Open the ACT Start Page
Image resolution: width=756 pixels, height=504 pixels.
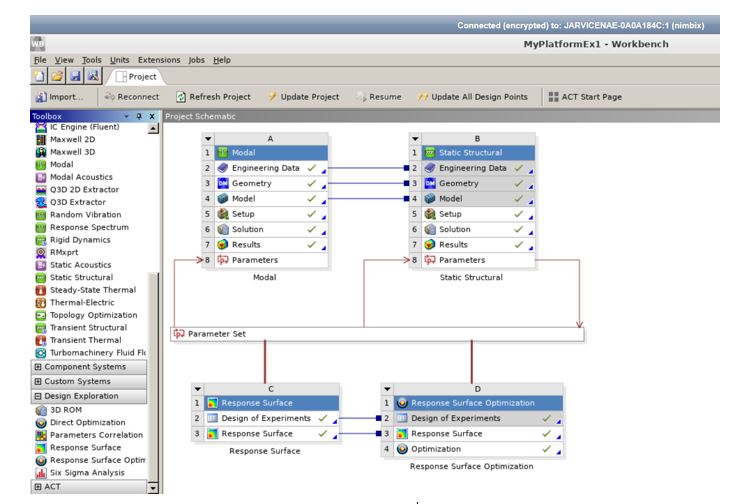coord(585,97)
